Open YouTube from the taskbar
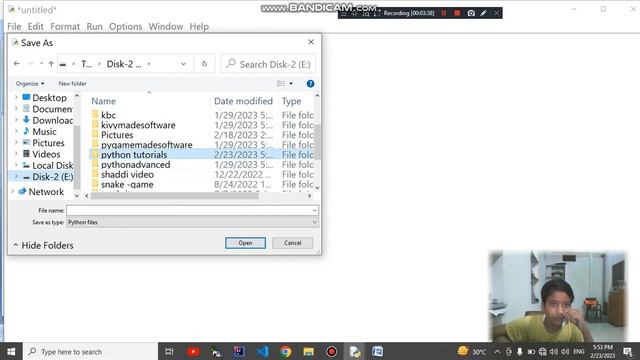Screen dimensions: 640x360 [193, 351]
